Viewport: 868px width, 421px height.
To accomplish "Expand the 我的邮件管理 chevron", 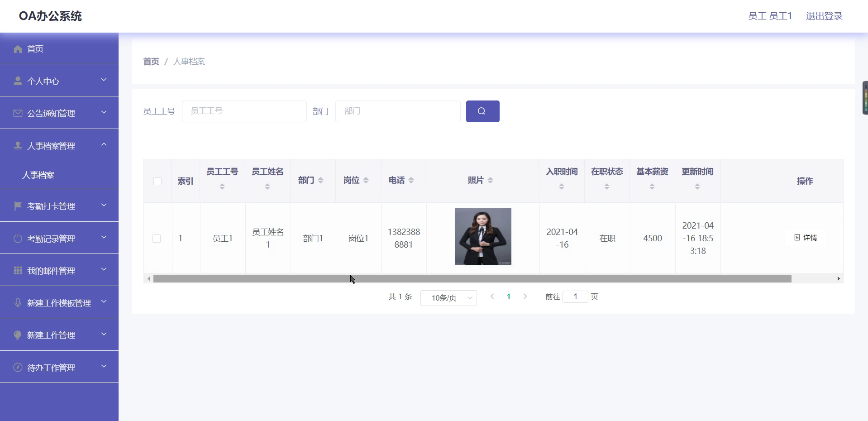I will click(x=104, y=269).
